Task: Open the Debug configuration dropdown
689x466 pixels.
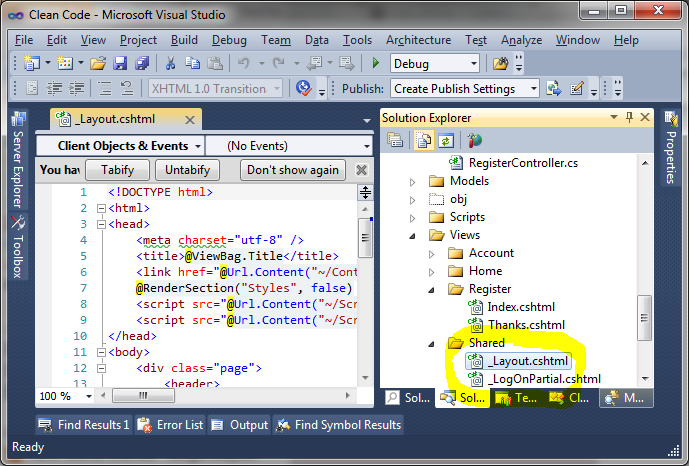Action: point(474,64)
